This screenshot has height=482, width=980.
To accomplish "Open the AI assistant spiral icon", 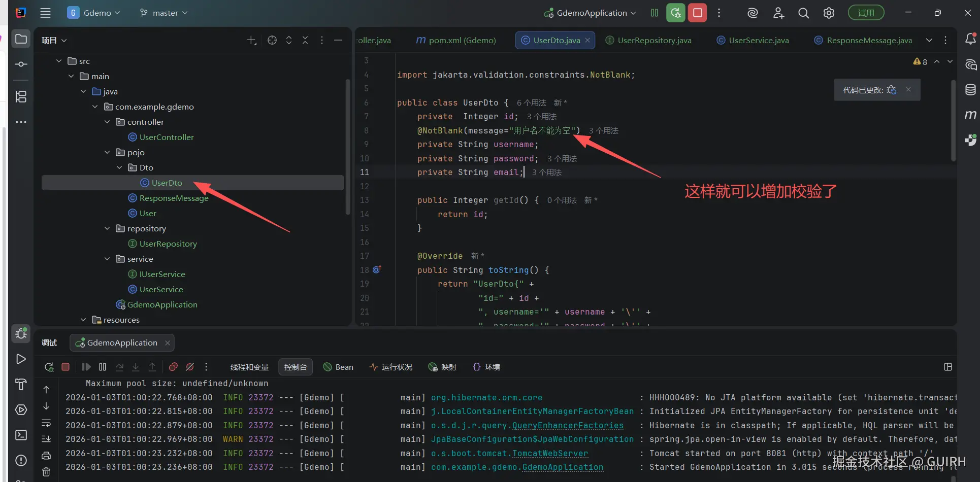I will (x=753, y=13).
